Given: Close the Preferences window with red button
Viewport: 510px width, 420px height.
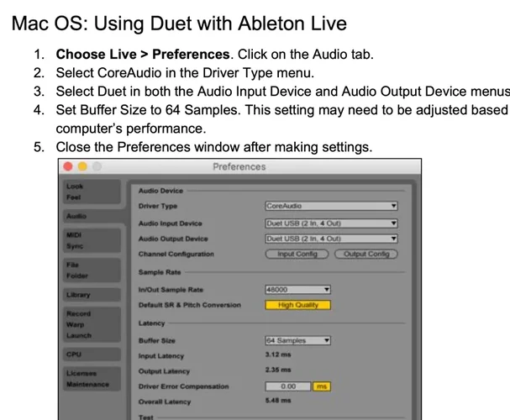Looking at the screenshot, I should (x=68, y=166).
